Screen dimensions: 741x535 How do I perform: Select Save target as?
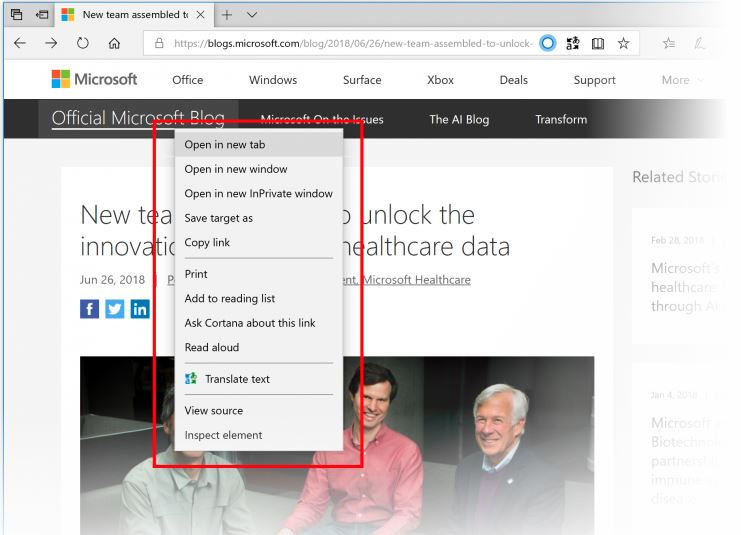pos(258,218)
